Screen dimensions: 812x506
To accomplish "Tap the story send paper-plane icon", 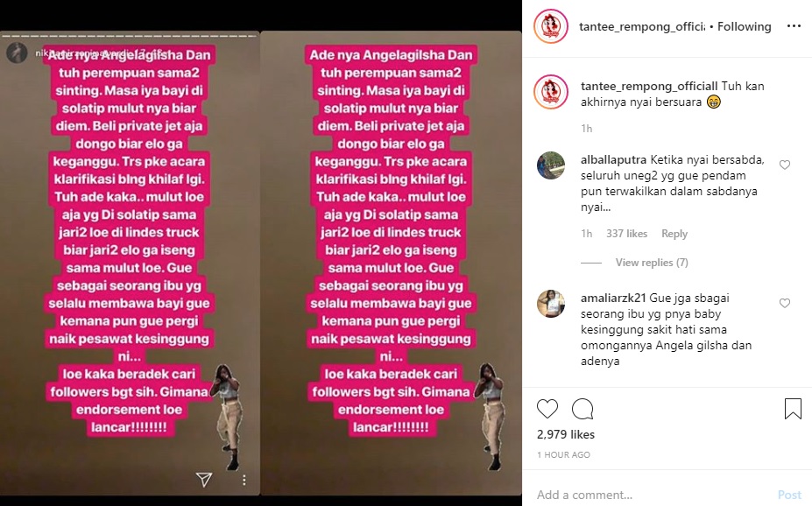I will point(204,479).
